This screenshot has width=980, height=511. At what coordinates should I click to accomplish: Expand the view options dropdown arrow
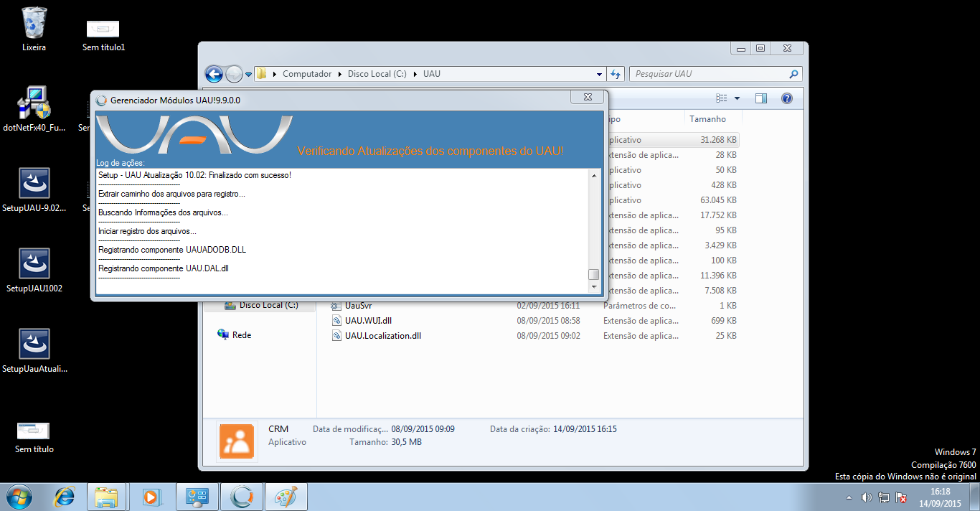click(737, 98)
